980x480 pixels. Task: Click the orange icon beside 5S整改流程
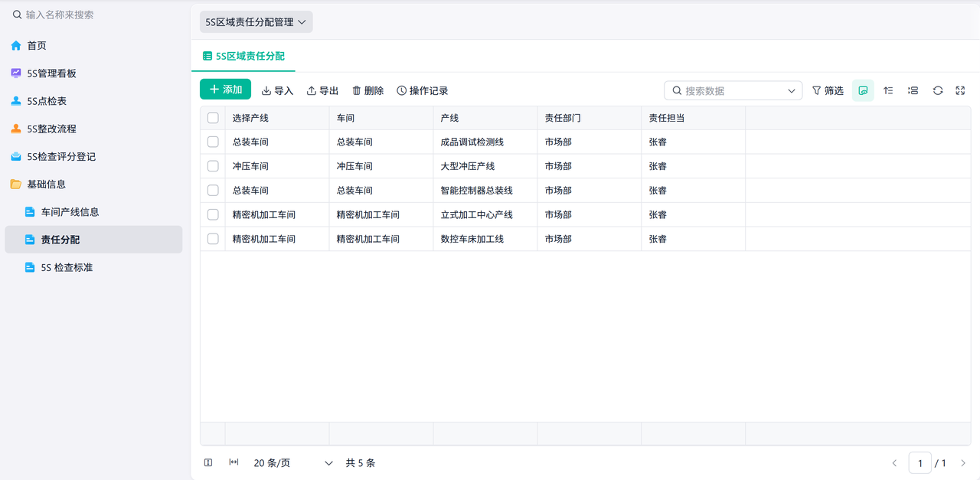pos(16,129)
